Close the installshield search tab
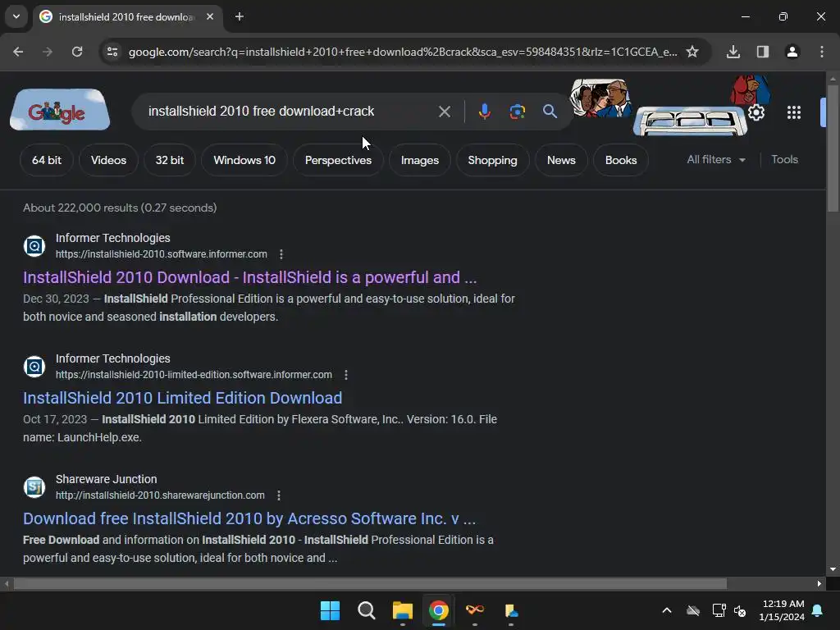The image size is (840, 630). [x=210, y=16]
